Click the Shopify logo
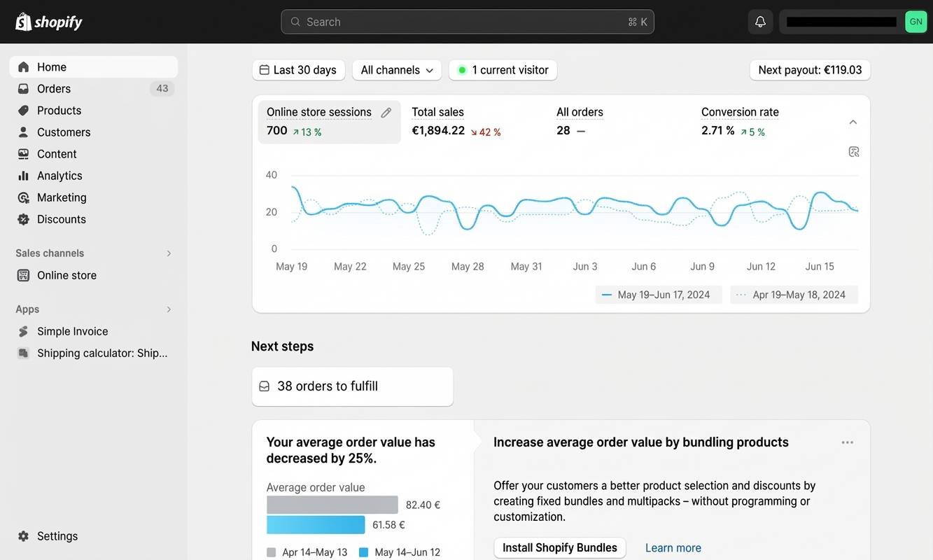 point(48,21)
